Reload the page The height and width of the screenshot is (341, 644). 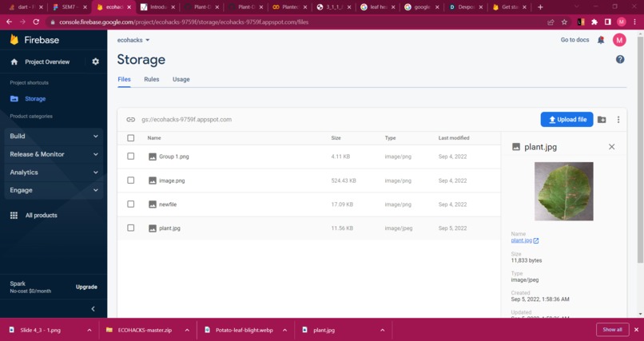(36, 22)
